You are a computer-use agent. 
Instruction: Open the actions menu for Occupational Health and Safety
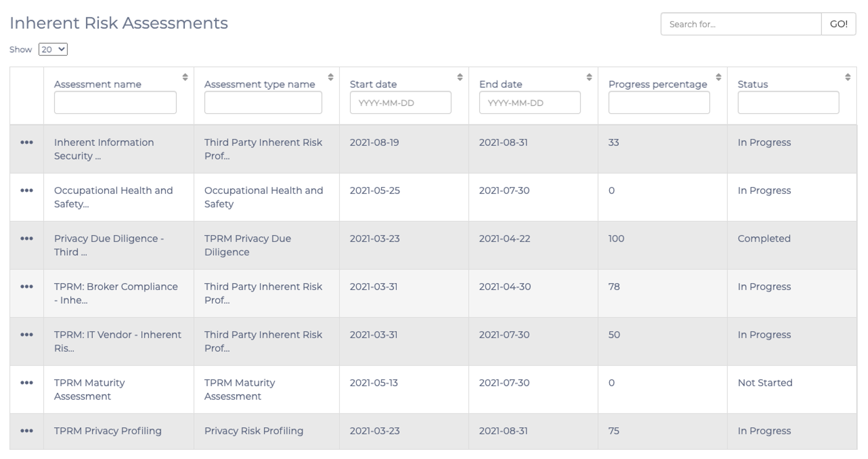28,190
